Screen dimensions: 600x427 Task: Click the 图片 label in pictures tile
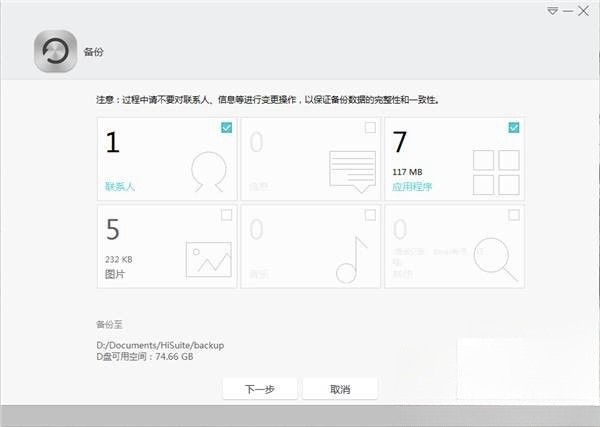coord(113,272)
